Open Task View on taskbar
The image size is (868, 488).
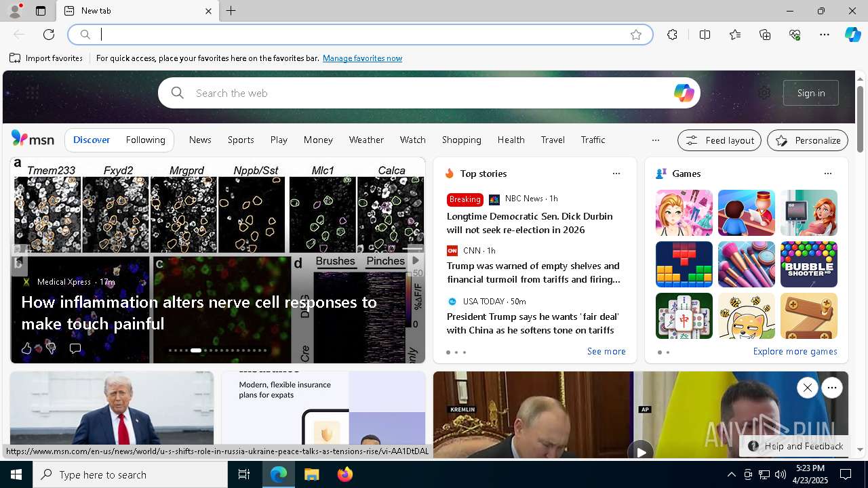pos(244,474)
